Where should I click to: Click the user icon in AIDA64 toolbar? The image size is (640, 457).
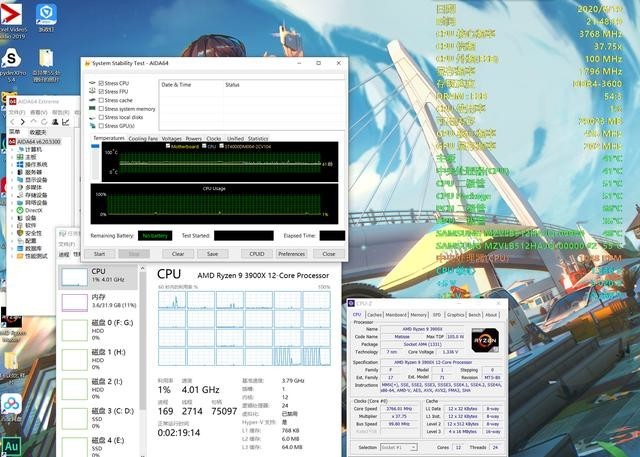click(x=55, y=122)
